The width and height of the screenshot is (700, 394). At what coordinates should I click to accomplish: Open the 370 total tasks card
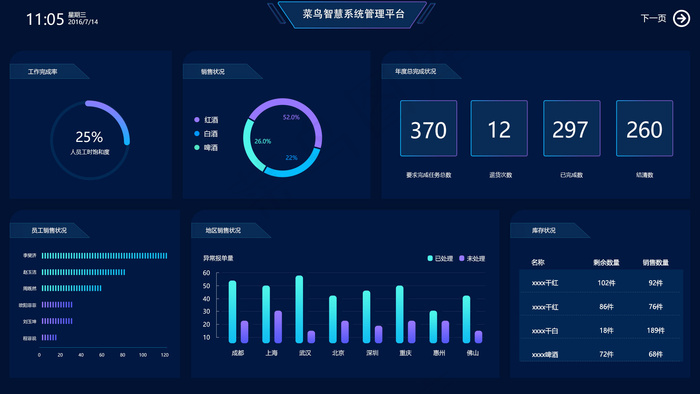pos(429,129)
